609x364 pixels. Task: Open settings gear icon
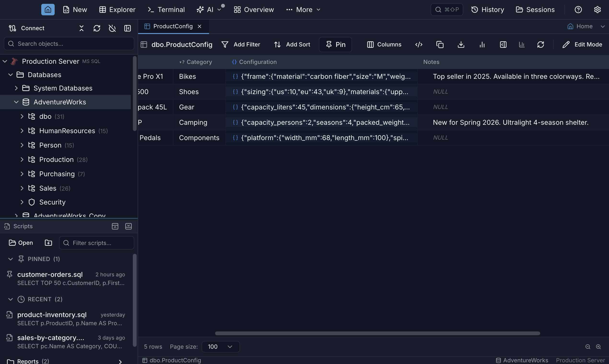(x=597, y=10)
